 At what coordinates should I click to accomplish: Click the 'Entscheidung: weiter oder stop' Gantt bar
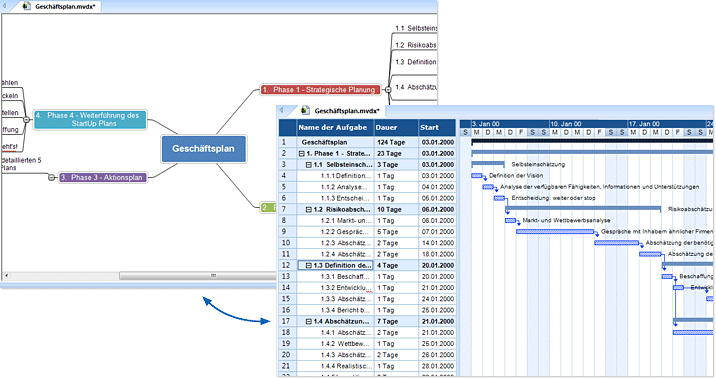coord(499,198)
